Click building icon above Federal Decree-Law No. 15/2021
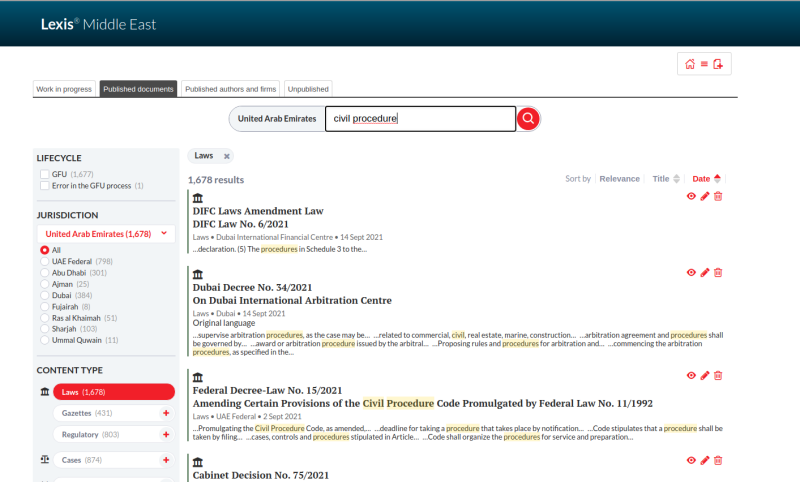 pos(198,377)
